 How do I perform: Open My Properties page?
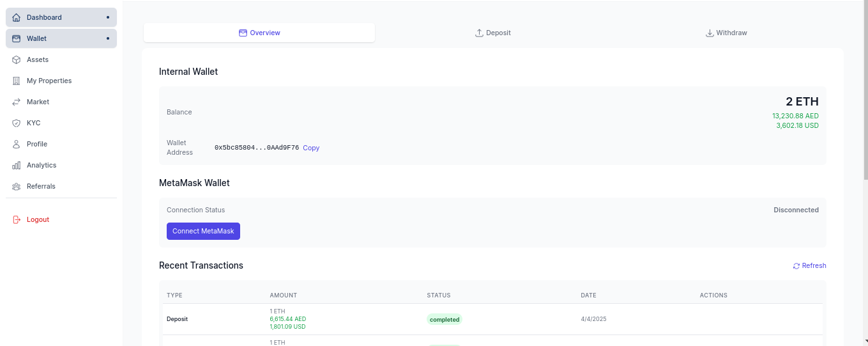tap(61, 81)
